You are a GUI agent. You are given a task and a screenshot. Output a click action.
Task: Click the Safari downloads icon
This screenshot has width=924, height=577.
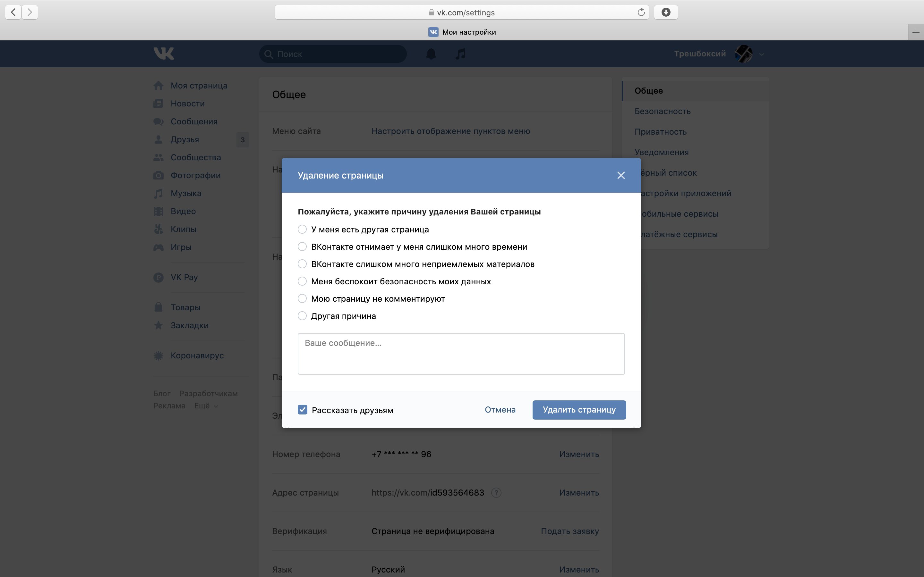point(666,12)
